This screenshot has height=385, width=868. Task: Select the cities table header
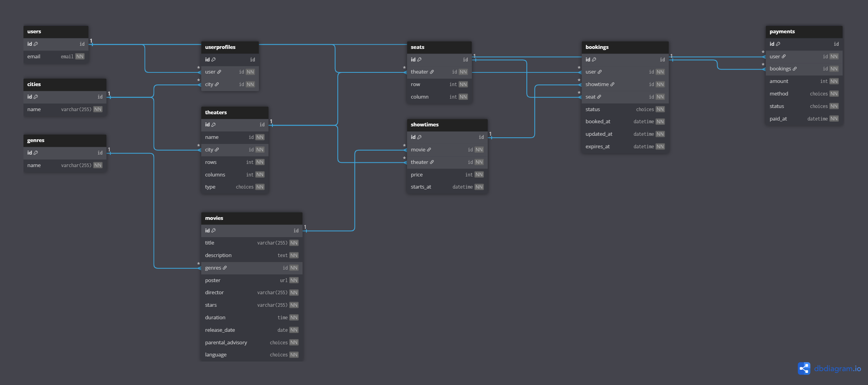coord(65,85)
